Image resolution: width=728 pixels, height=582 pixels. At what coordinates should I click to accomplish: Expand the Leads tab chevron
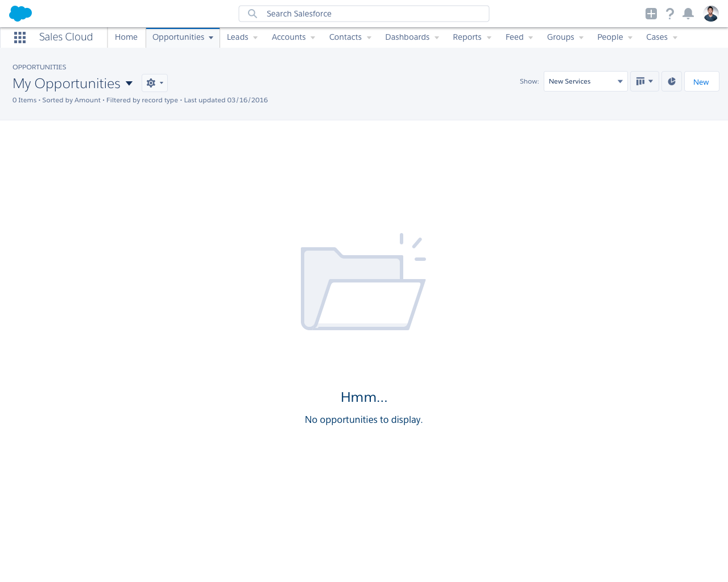(255, 36)
